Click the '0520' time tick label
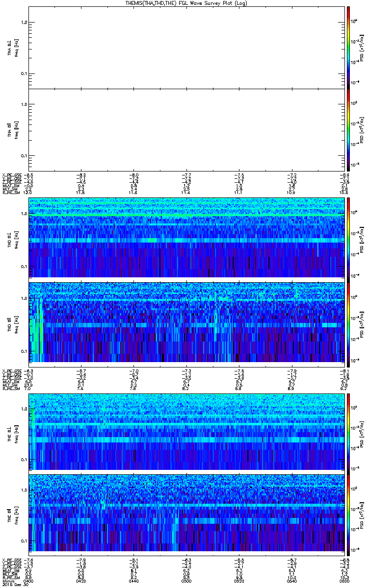This screenshot has width=368, height=588. tap(238, 581)
